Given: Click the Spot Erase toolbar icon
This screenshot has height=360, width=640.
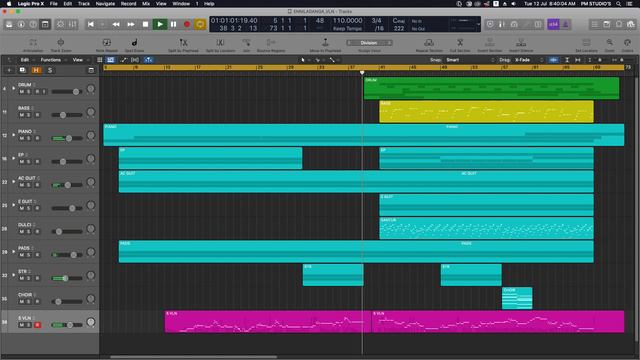Looking at the screenshot, I should point(134,42).
